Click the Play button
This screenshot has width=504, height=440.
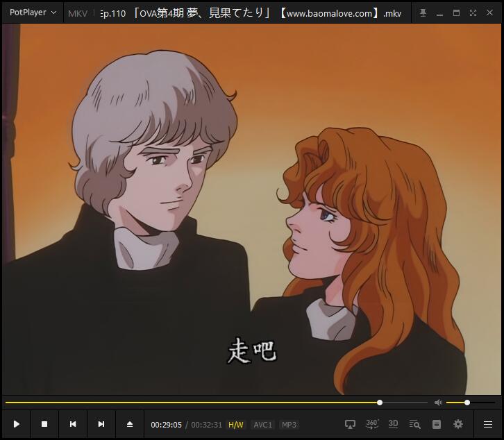17,424
